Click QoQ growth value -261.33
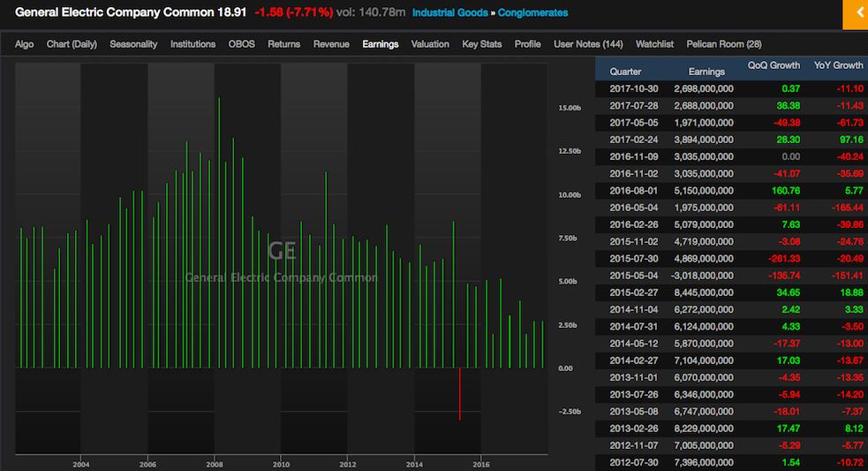Viewport: 868px width, 471px height. (x=784, y=259)
